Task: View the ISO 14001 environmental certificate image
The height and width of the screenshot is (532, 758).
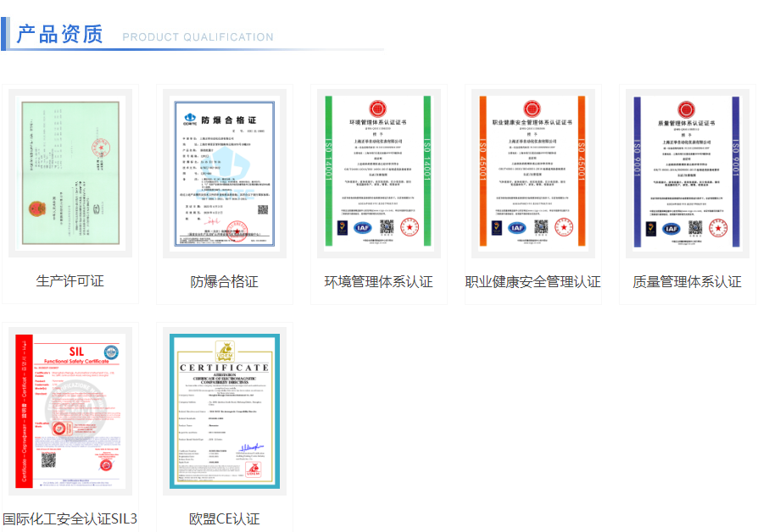Action: point(379,173)
